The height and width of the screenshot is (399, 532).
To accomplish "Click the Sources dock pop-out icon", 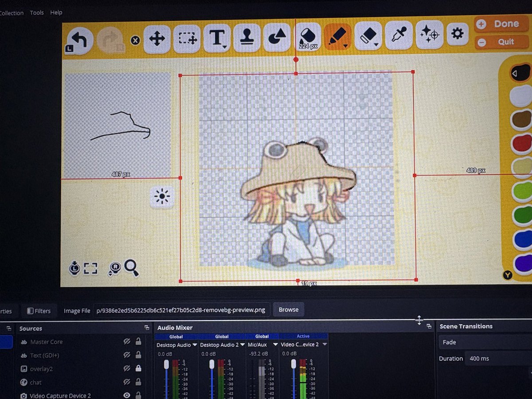I will (x=147, y=328).
